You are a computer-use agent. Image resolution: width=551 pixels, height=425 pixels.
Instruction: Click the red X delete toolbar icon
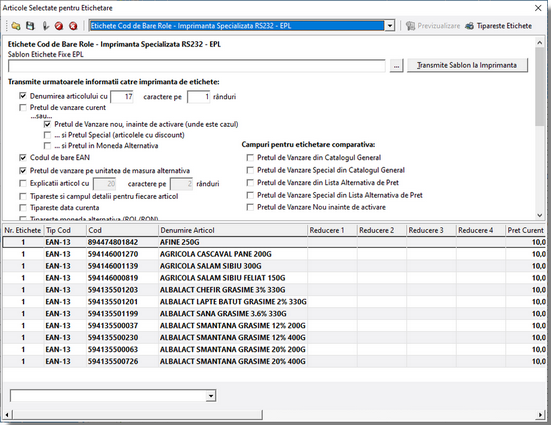73,26
